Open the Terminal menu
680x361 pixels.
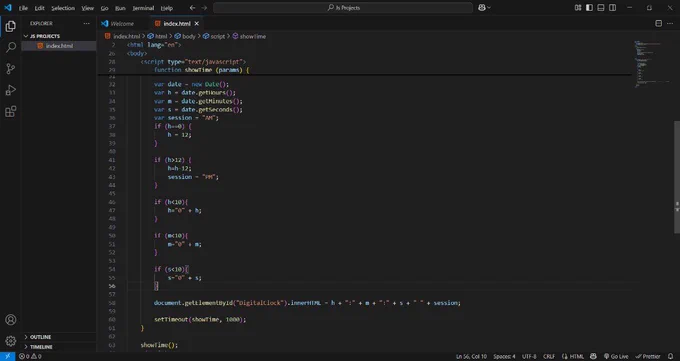(x=143, y=8)
